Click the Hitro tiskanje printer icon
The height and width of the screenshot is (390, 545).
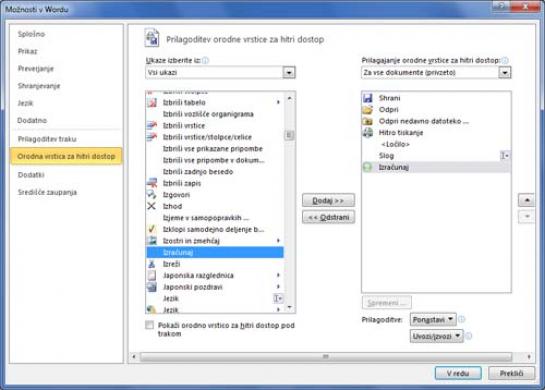368,132
